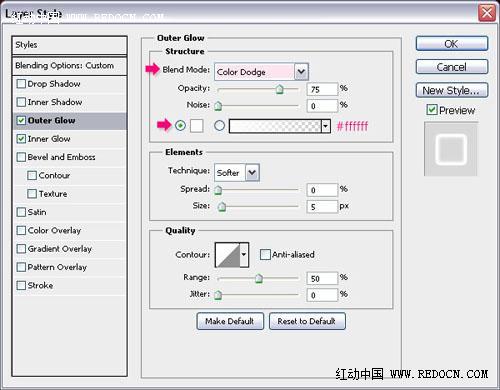Click the layer style preview thumbnail
This screenshot has height=390, width=500.
451,149
